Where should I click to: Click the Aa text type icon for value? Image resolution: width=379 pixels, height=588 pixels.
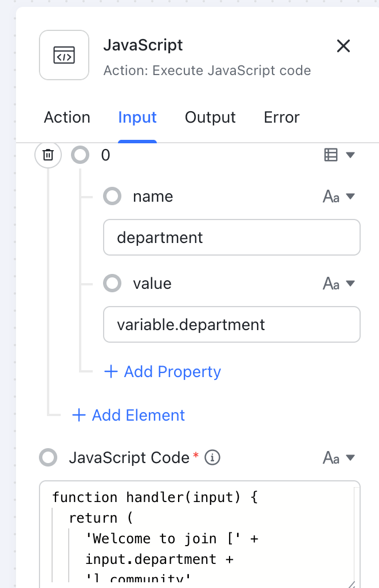tap(331, 284)
